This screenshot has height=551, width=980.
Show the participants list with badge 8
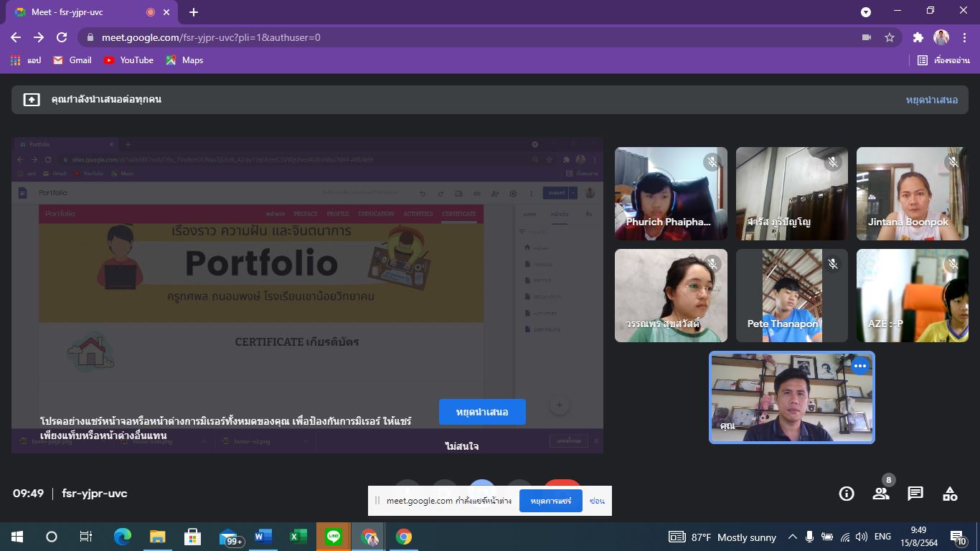[881, 494]
